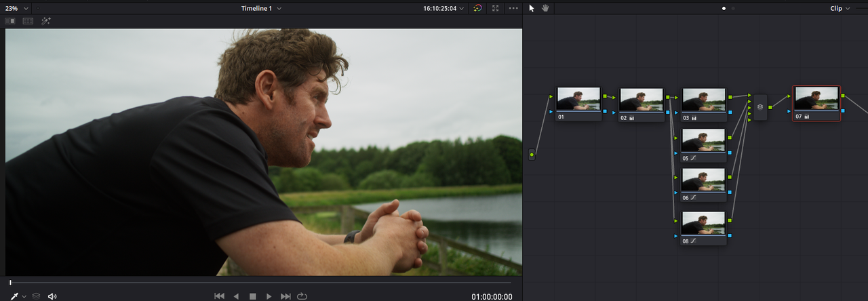Jump to the first frame
The image size is (868, 301).
220,296
